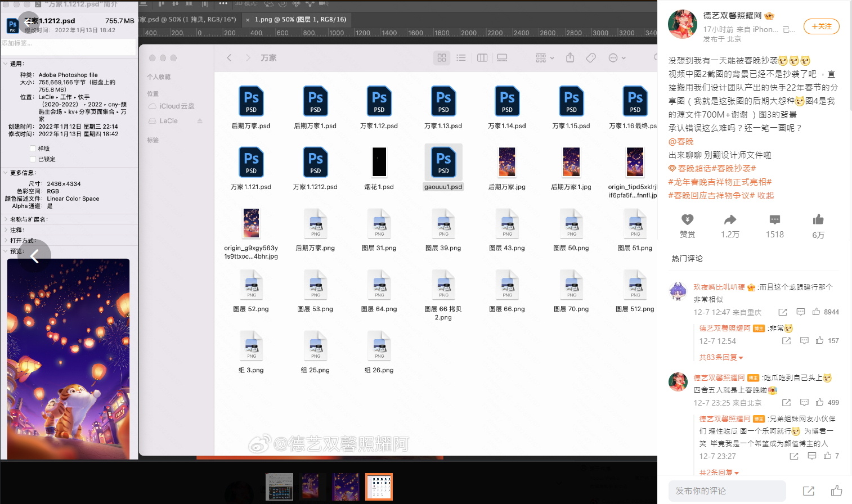This screenshot has width=852, height=504.
Task: Click the Finder share icon
Action: click(570, 57)
